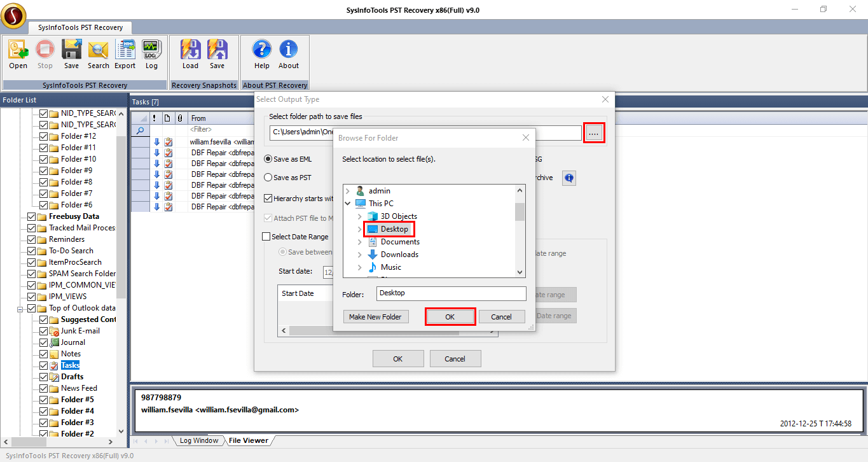
Task: Show the About information icon
Action: click(x=288, y=55)
